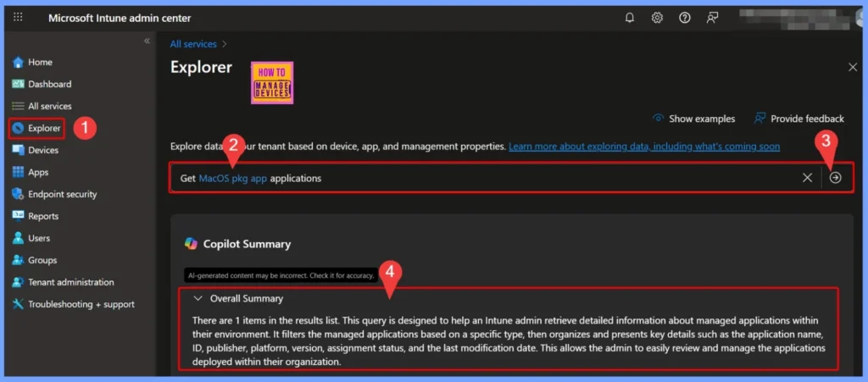Click the Dashboard icon in the sidebar
This screenshot has height=382, width=868.
[x=19, y=84]
